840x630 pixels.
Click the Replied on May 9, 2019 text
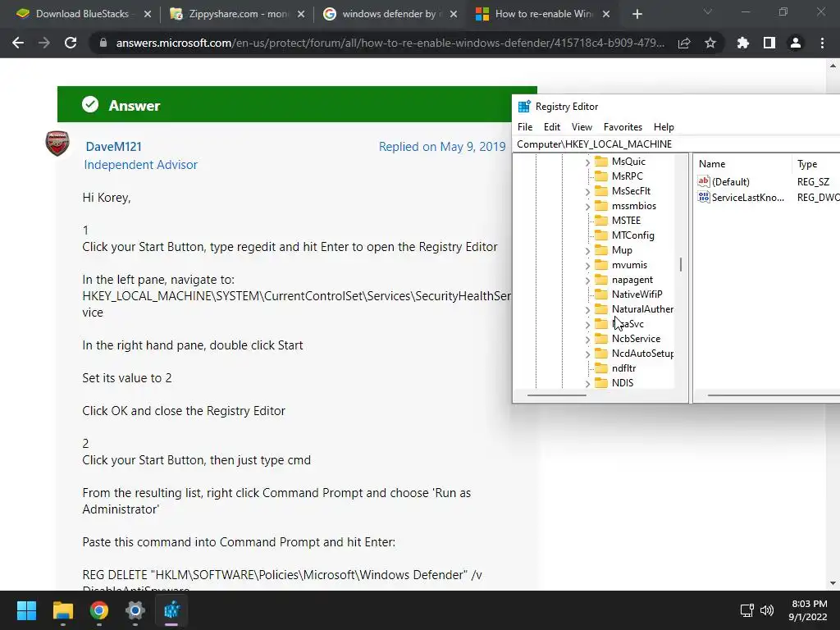(442, 146)
